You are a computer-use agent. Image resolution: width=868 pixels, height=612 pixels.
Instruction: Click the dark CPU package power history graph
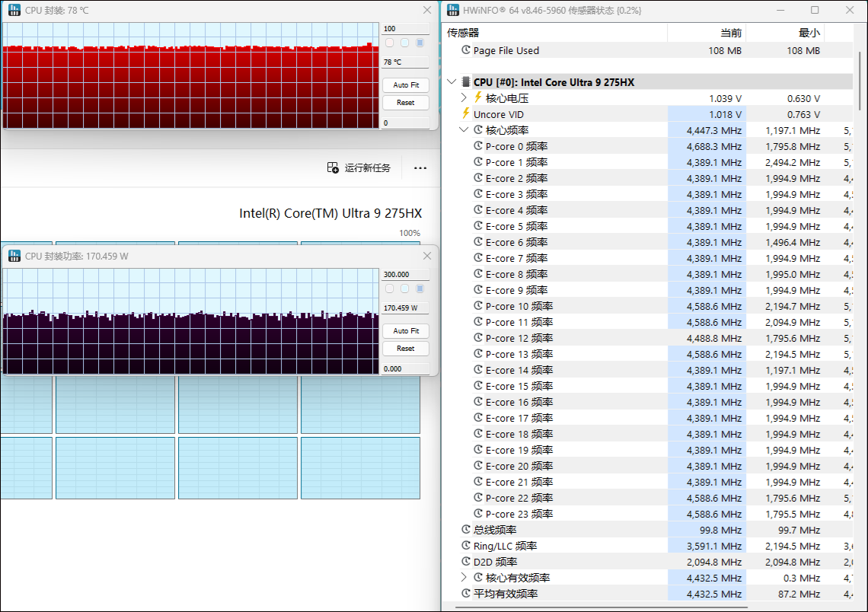(191, 321)
